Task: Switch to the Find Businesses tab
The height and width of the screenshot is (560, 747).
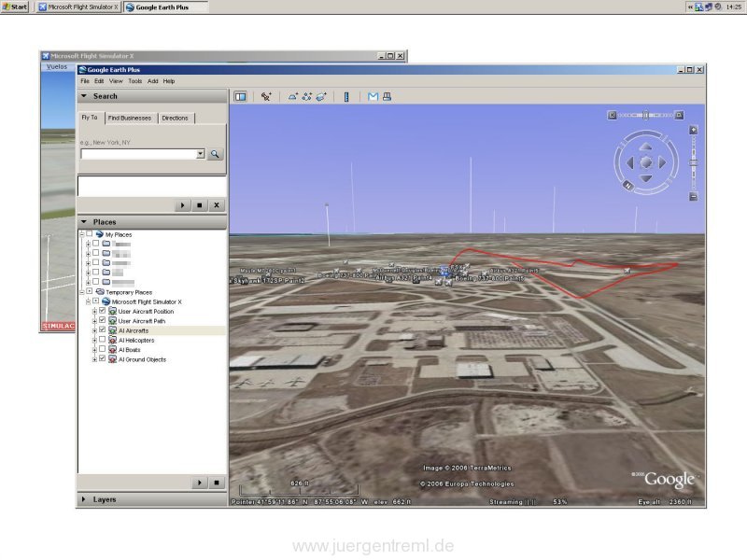Action: tap(130, 119)
